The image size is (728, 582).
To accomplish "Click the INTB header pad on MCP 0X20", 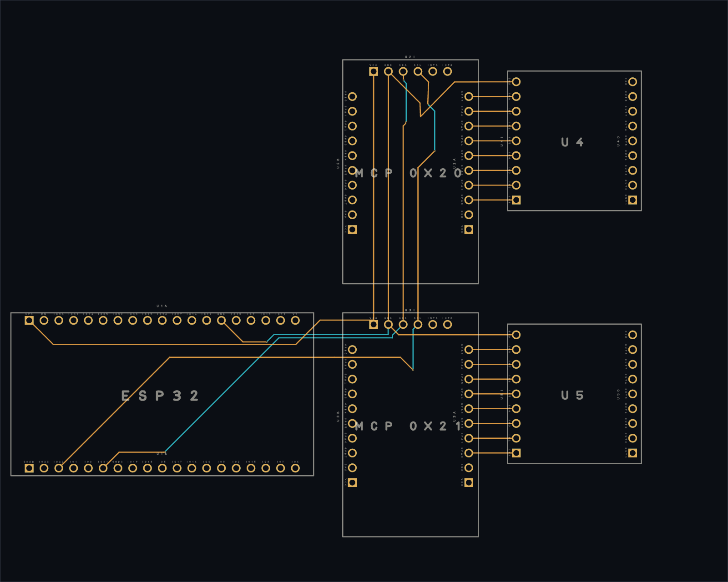I will click(447, 71).
